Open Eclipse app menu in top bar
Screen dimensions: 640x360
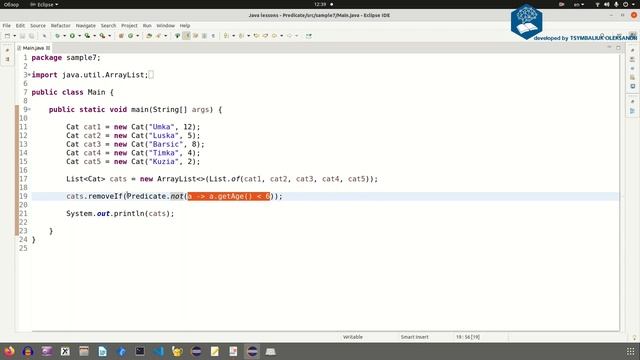pyautogui.click(x=44, y=4)
